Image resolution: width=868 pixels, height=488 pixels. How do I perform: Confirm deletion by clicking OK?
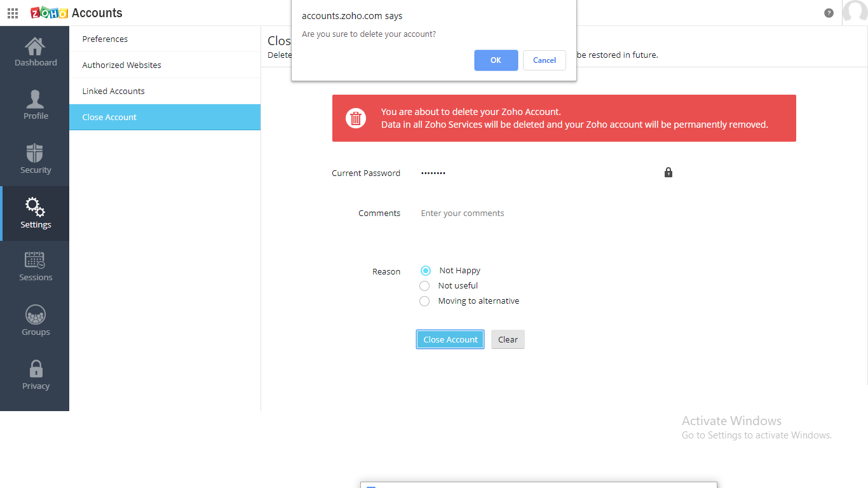coord(496,60)
